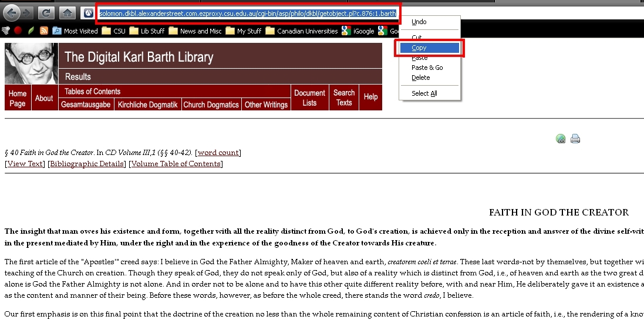
Task: Open the orange RSS feed bookmark
Action: pos(44,31)
